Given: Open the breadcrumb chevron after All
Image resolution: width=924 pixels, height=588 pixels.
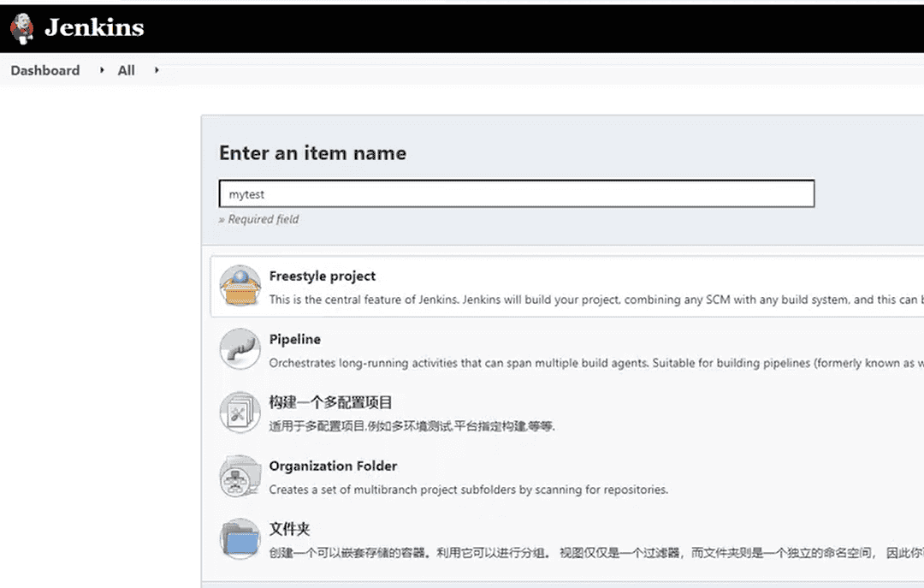Looking at the screenshot, I should click(155, 71).
